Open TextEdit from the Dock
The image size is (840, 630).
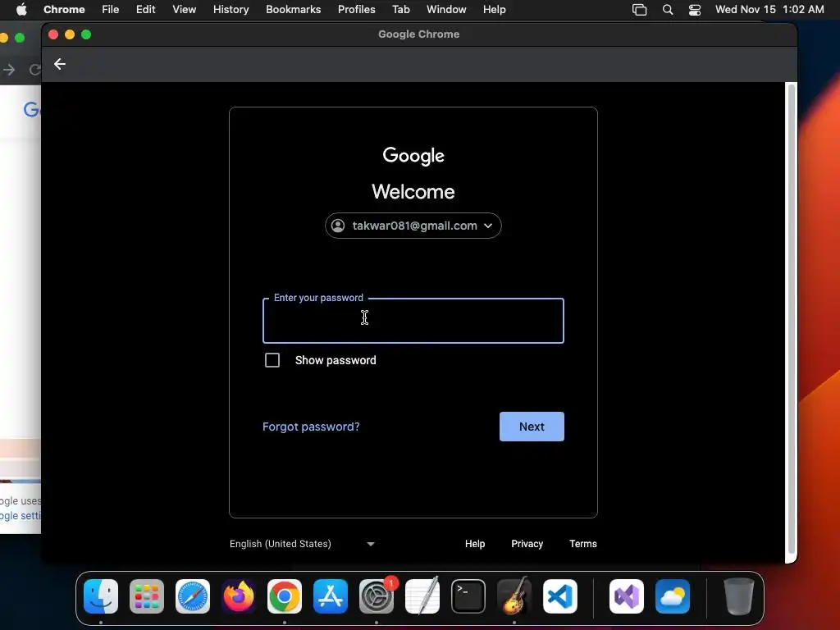click(x=422, y=596)
